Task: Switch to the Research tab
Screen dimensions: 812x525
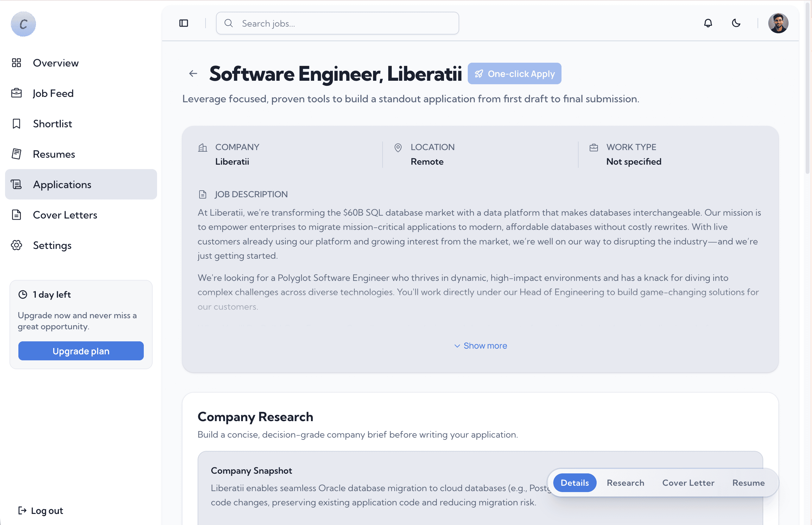Action: (625, 483)
